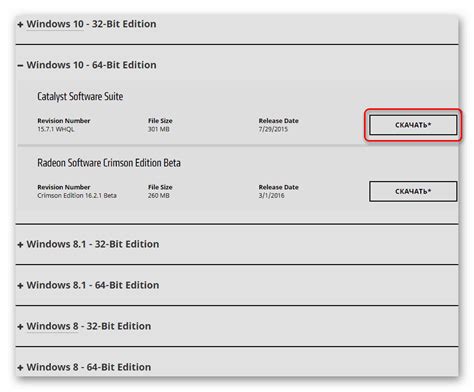Select revision Crimson Edition 16.2.1 Beta

pos(77,196)
